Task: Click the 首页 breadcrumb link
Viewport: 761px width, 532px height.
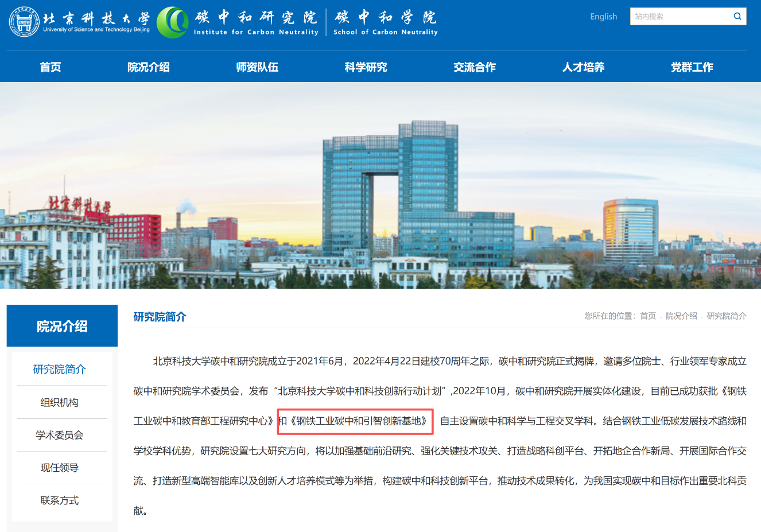Action: pyautogui.click(x=647, y=316)
